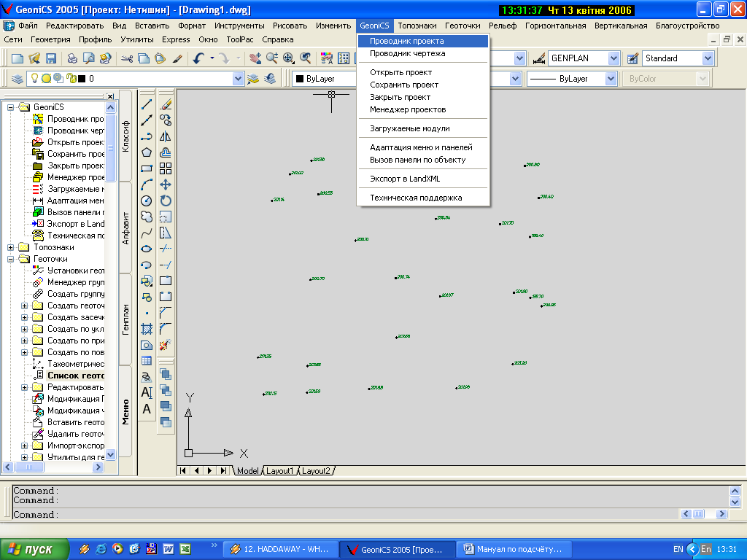Image resolution: width=747 pixels, height=560 pixels.
Task: Choose Менеджер проектов menu entry
Action: [423, 109]
